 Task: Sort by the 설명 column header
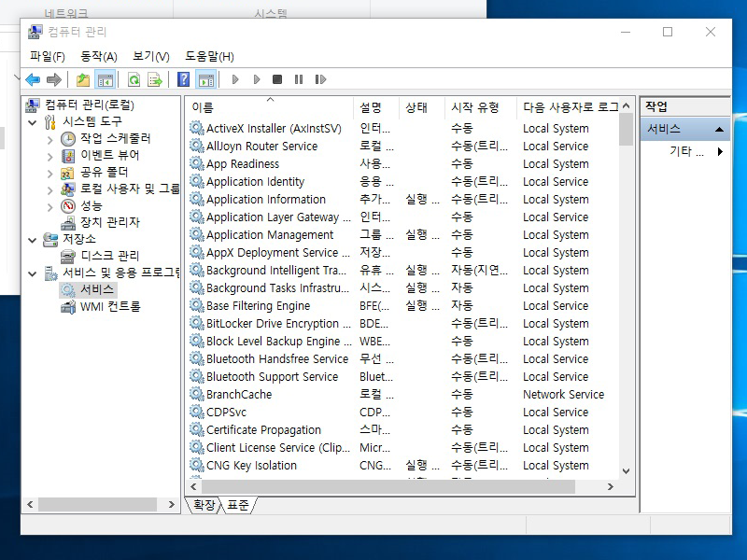(376, 107)
